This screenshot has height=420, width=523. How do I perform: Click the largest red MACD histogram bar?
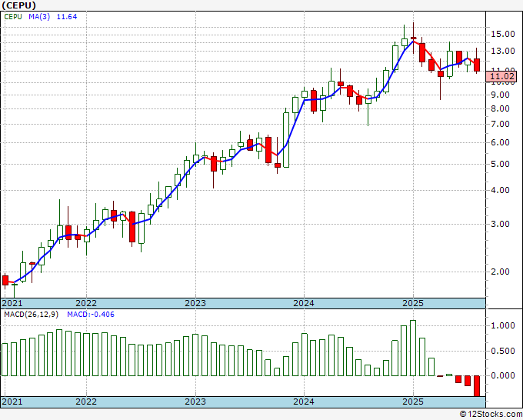(x=477, y=386)
